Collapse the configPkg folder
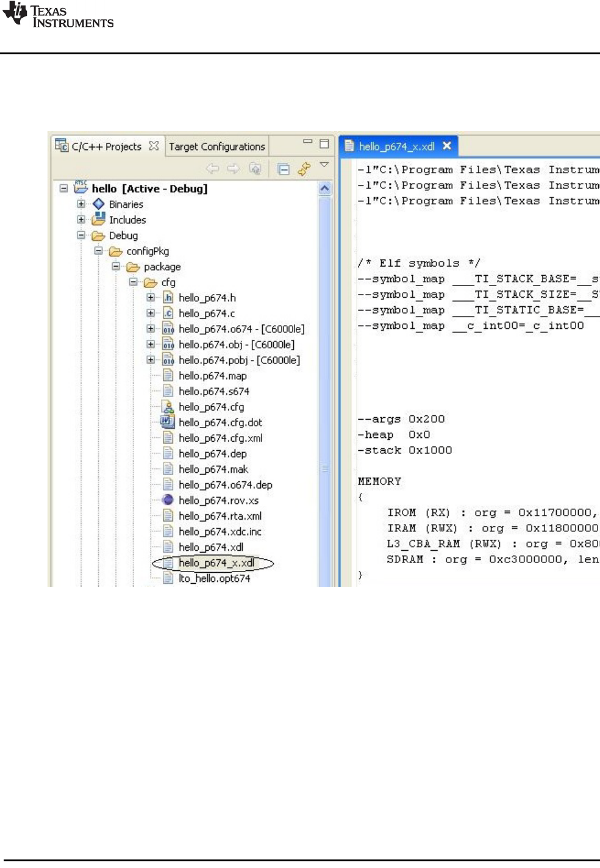This screenshot has height=868, width=600. tap(98, 251)
